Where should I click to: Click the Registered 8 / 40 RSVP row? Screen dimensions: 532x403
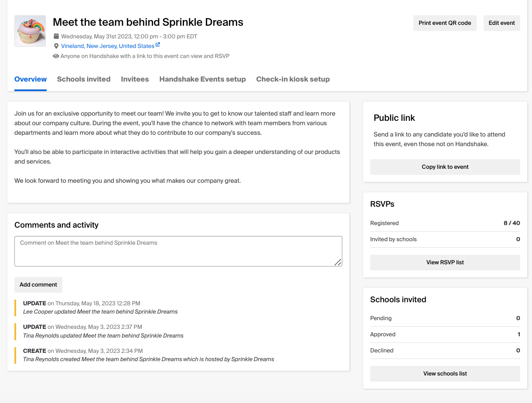[445, 223]
